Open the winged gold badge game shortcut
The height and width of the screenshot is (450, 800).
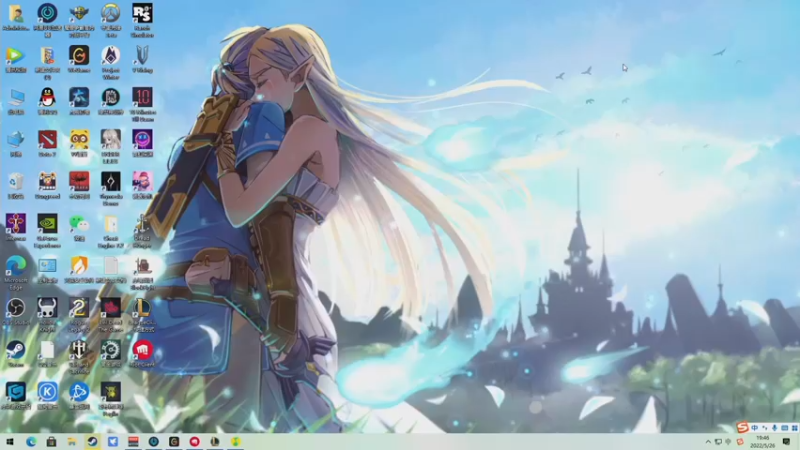pyautogui.click(x=79, y=13)
